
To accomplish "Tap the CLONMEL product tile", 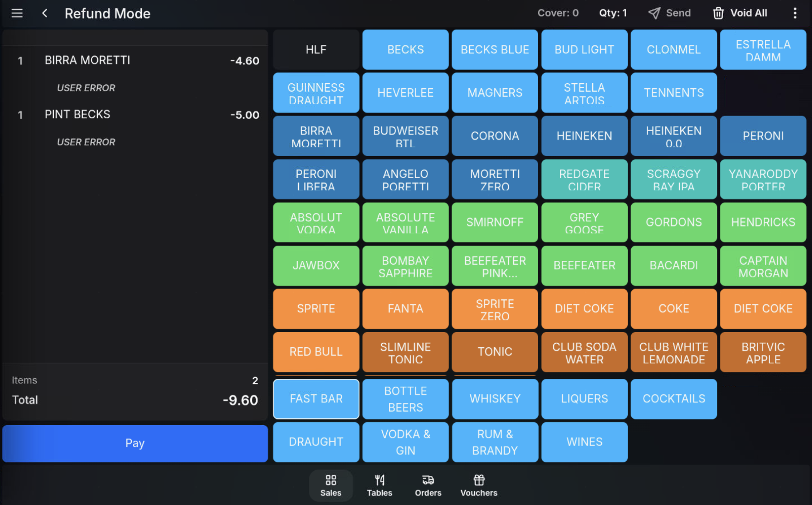I will click(x=674, y=49).
